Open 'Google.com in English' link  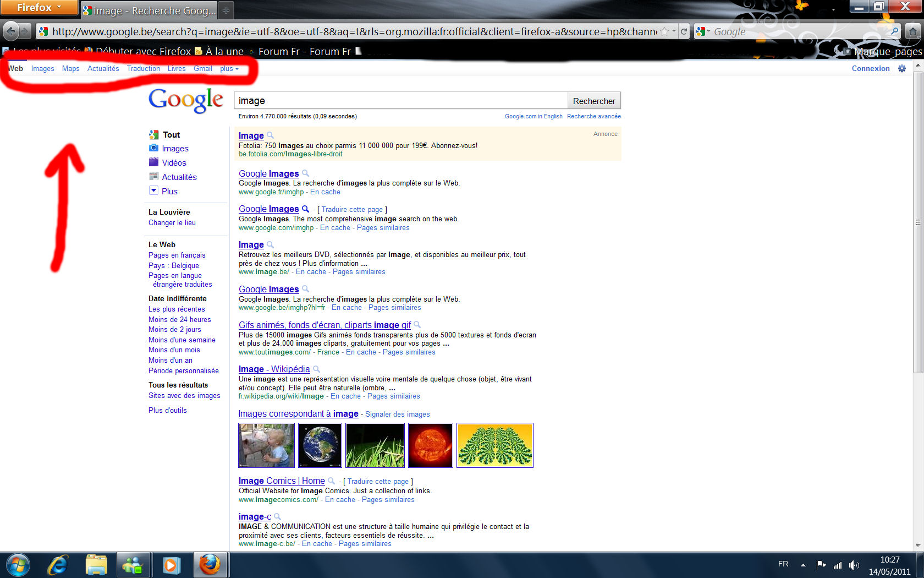[533, 117]
